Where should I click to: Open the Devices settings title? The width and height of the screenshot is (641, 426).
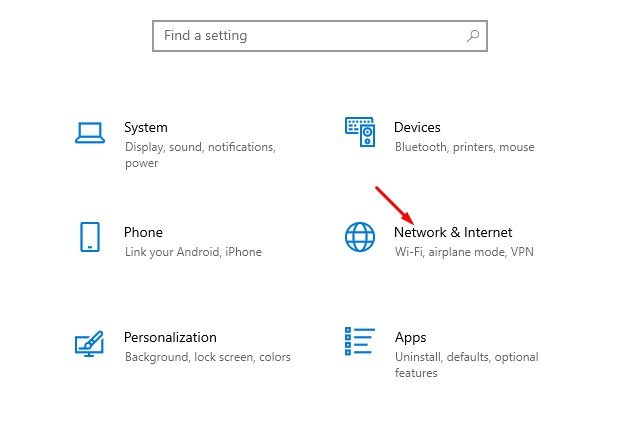[x=417, y=127]
